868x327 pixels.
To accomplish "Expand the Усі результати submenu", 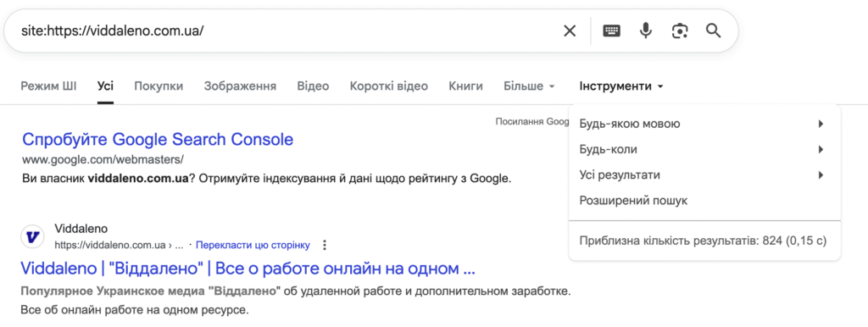I will [704, 175].
